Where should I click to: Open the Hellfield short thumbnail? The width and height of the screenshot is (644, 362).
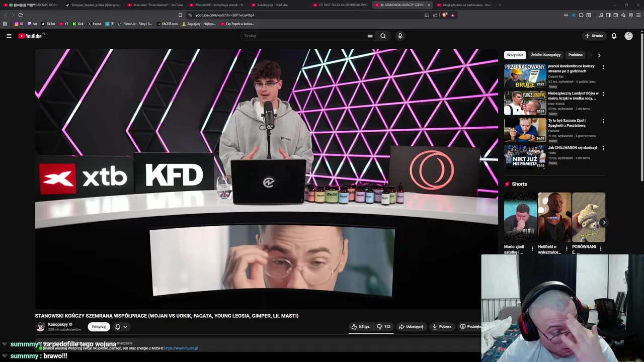click(x=554, y=217)
